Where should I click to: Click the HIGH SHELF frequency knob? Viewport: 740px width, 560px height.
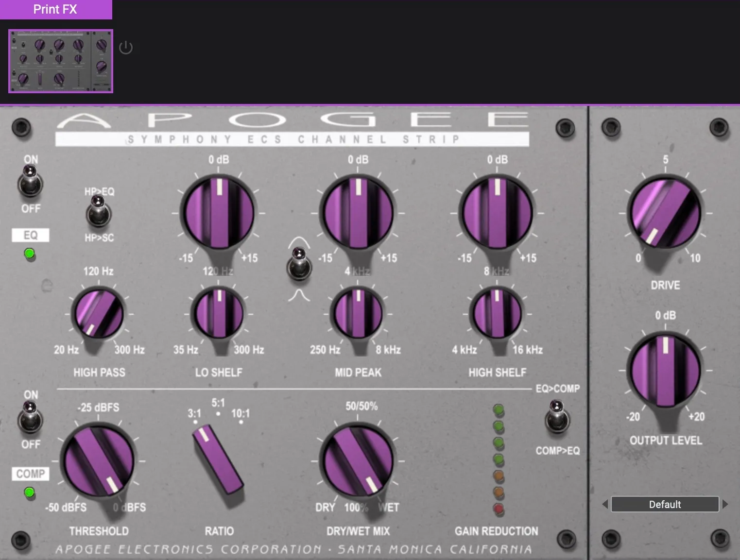497,314
